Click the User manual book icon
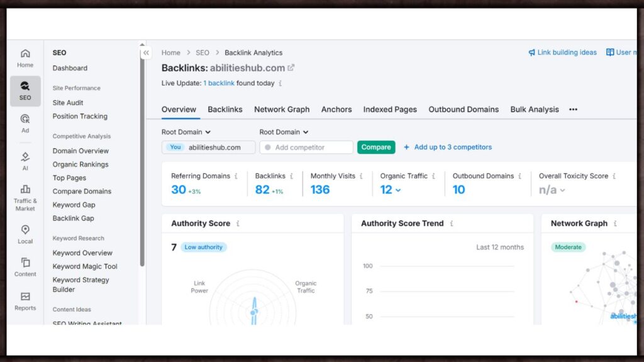This screenshot has height=362, width=644. point(610,52)
